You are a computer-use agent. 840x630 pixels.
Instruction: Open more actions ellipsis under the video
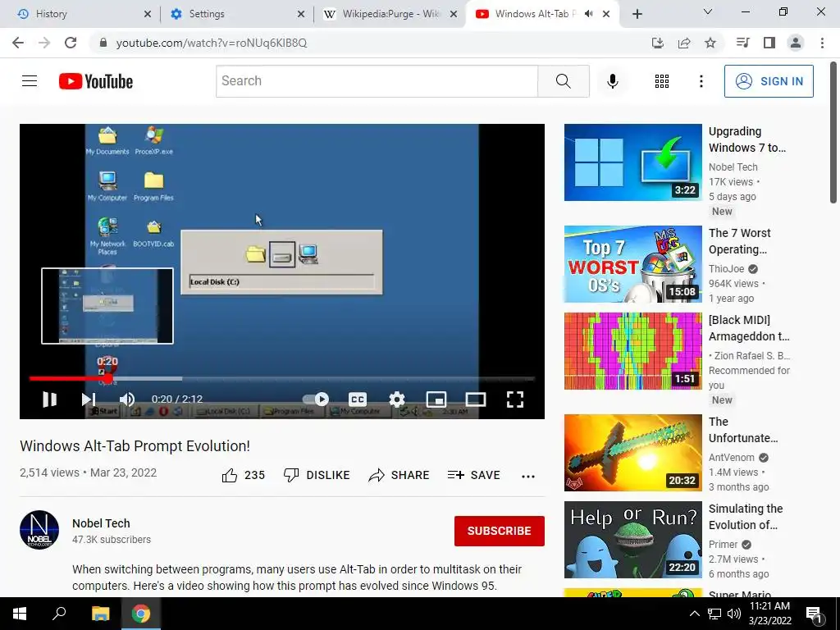[528, 477]
